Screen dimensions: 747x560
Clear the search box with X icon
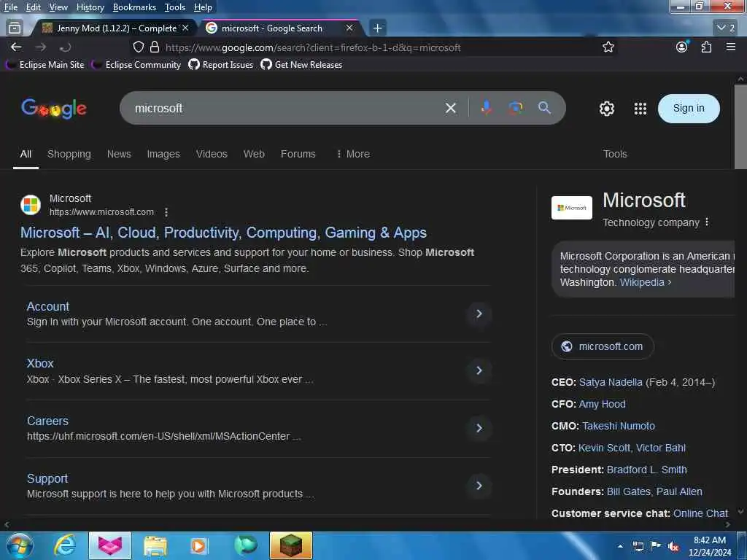click(451, 108)
